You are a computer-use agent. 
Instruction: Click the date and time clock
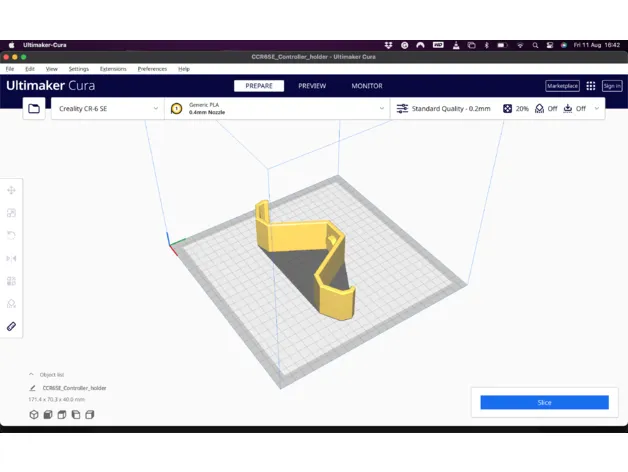pyautogui.click(x=597, y=45)
